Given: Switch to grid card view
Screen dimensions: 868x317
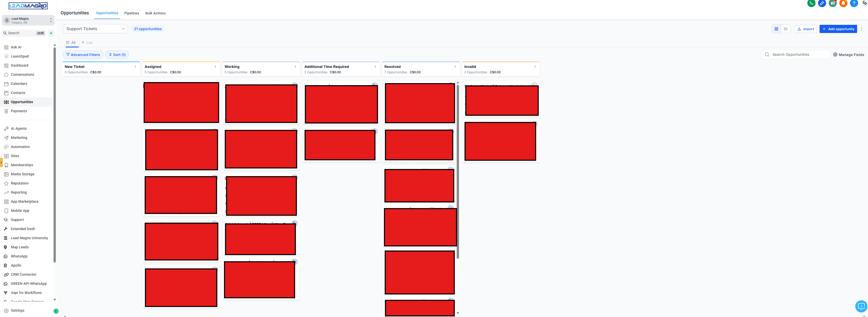Looking at the screenshot, I should click(776, 29).
